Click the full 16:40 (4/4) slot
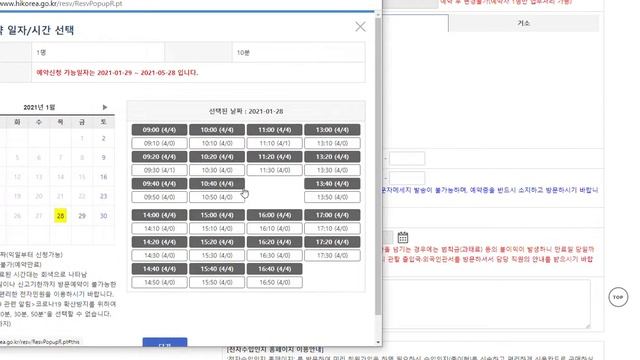The image size is (640, 360). tap(274, 269)
